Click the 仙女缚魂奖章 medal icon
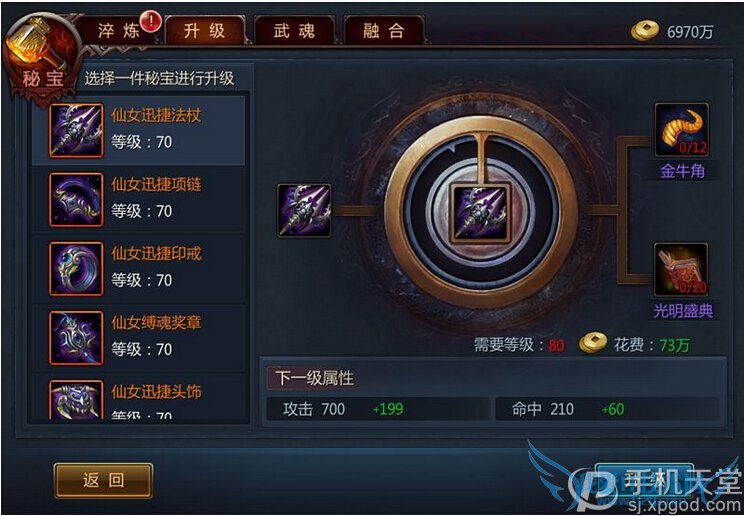Image resolution: width=744 pixels, height=516 pixels. (76, 338)
